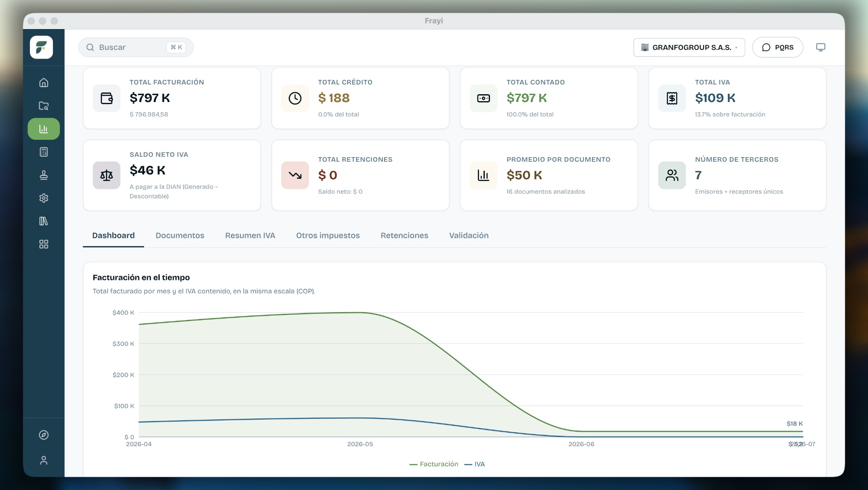The image size is (868, 490).
Task: Focus the Buscar search field
Action: 136,47
